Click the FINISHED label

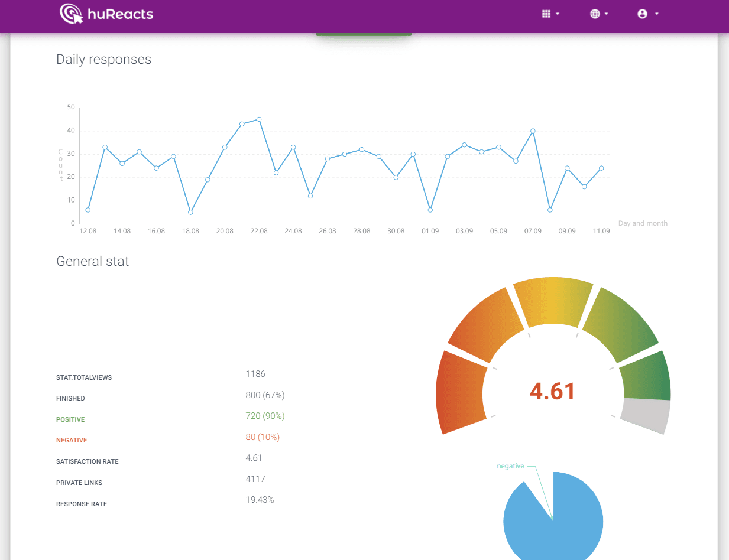point(70,398)
